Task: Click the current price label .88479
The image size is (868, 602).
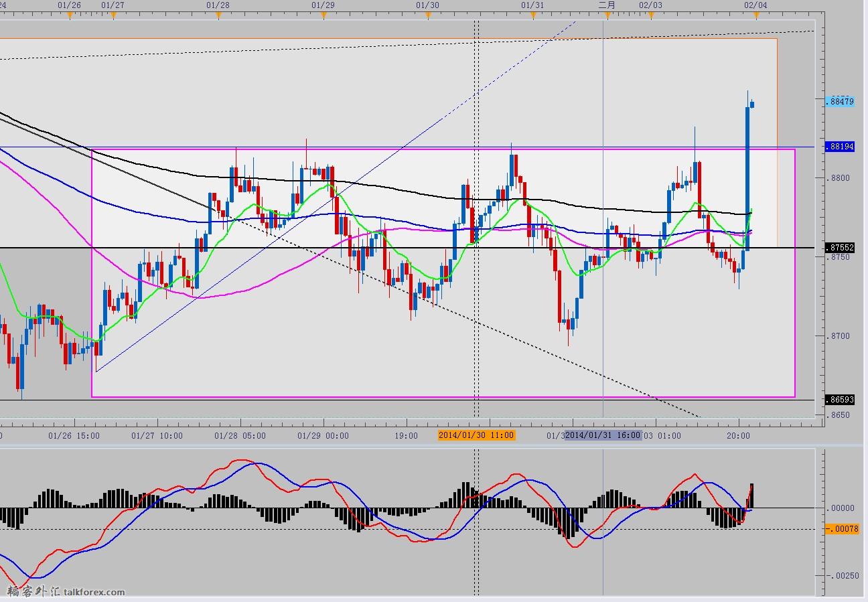Action: [x=840, y=102]
